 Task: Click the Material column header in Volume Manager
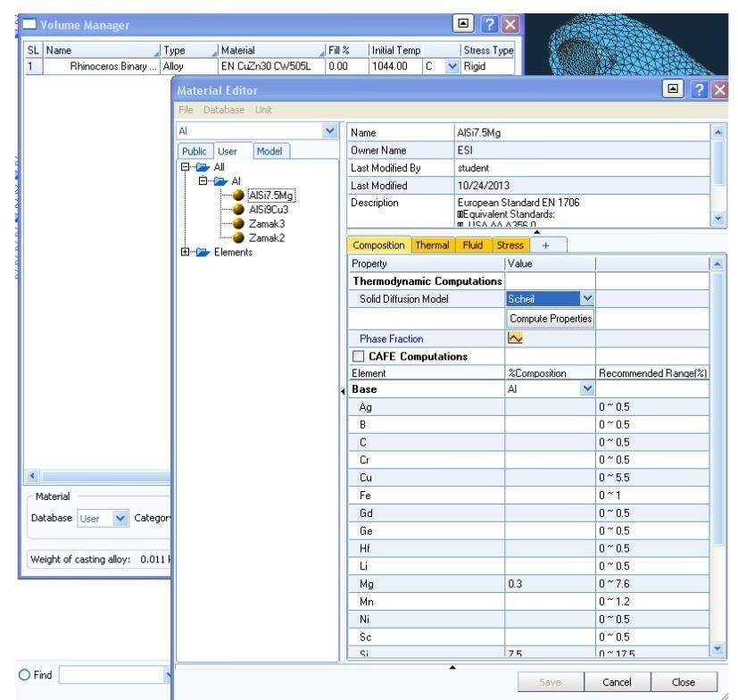pos(271,50)
